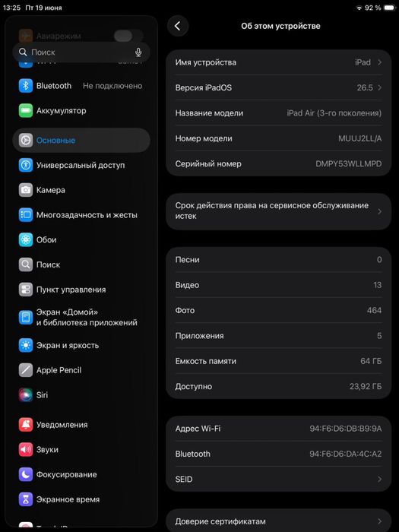
Task: Tap the Экран и яркость icon
Action: [x=25, y=345]
